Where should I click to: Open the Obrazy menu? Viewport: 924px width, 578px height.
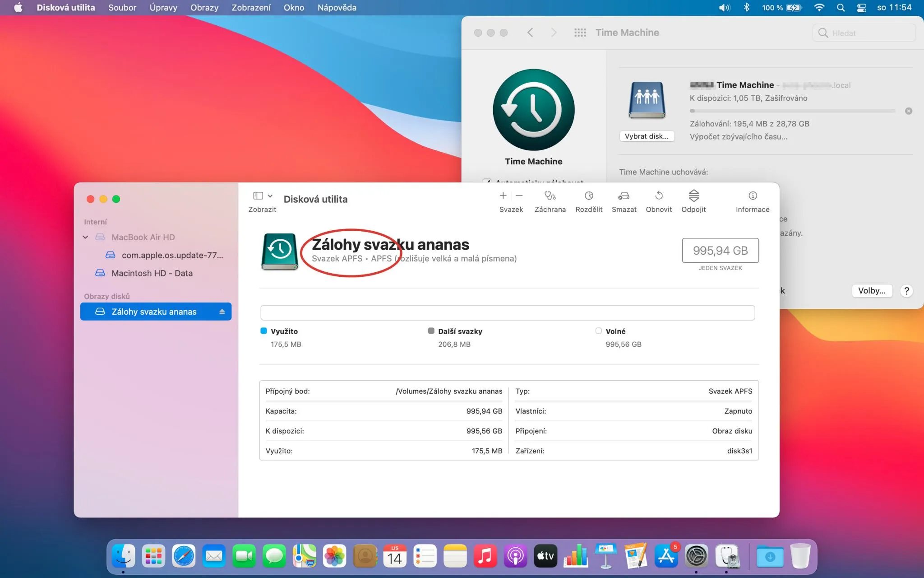coord(204,8)
